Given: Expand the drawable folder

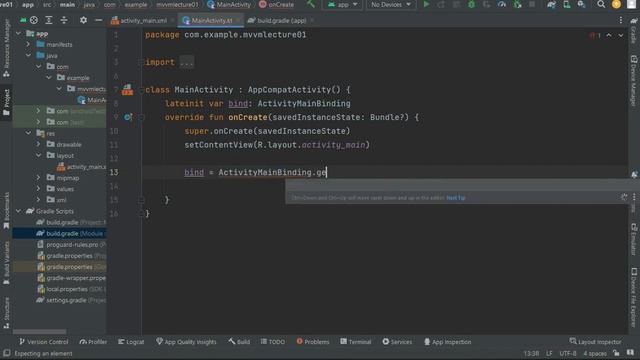Looking at the screenshot, I should 38,144.
